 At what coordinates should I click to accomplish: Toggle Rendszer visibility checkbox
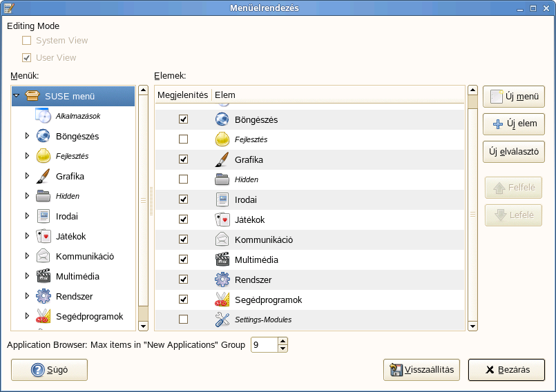tap(183, 280)
